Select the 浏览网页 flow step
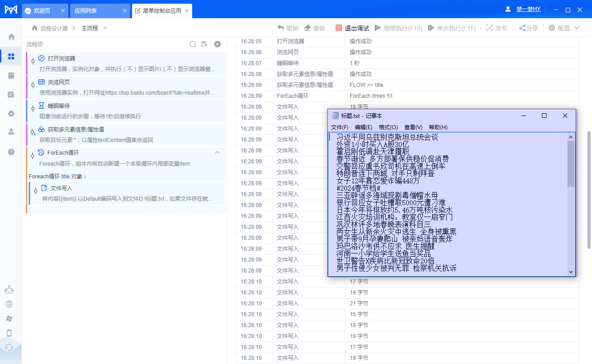The width and height of the screenshot is (592, 364). coord(126,87)
